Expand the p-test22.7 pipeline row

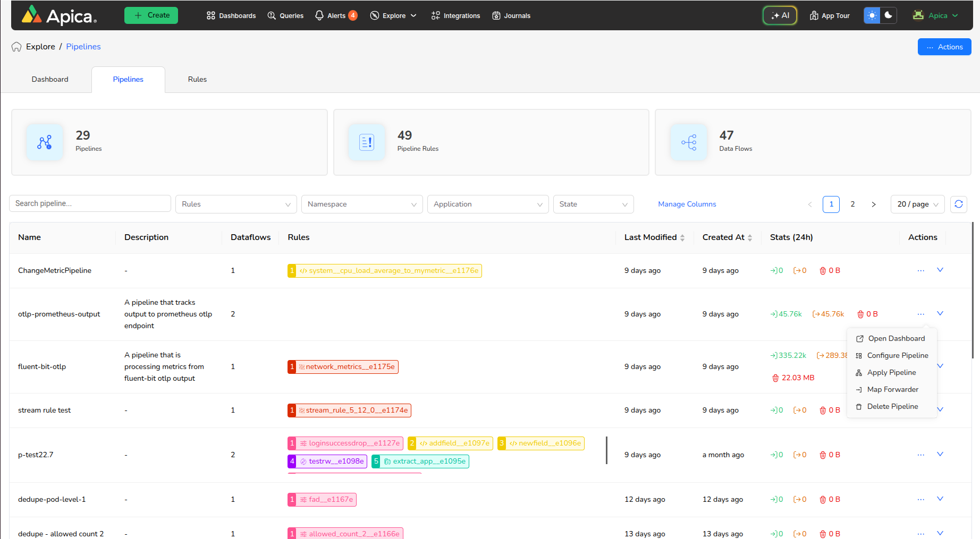[940, 454]
